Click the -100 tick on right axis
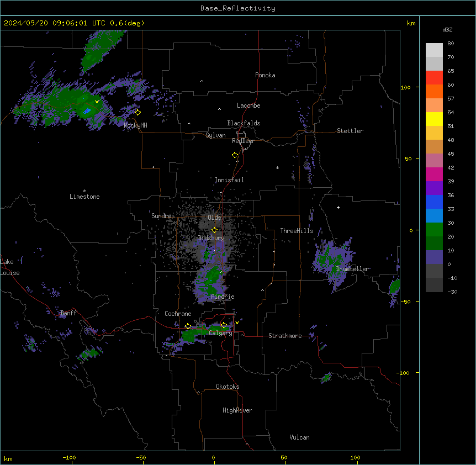 404,373
